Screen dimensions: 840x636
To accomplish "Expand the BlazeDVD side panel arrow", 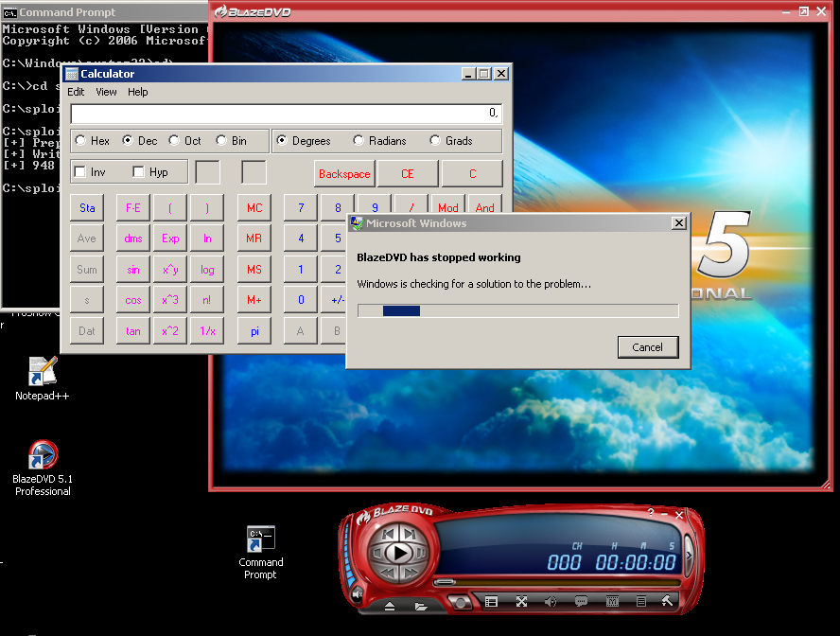I will (689, 554).
